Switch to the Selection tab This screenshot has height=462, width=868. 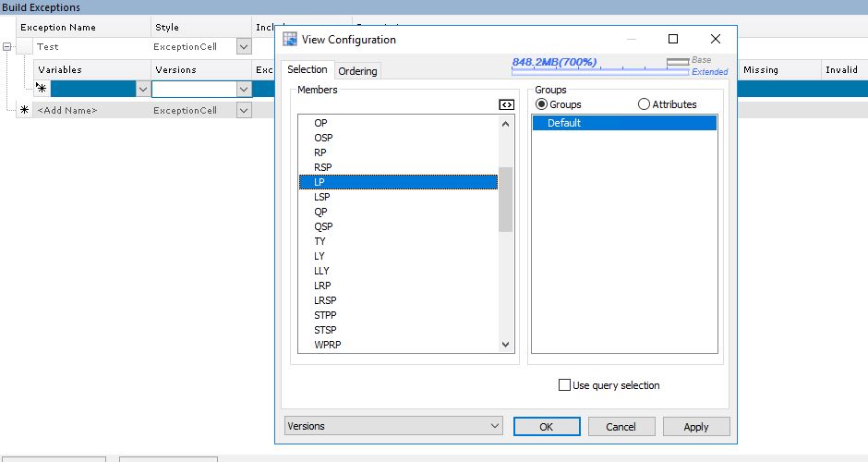(x=307, y=69)
